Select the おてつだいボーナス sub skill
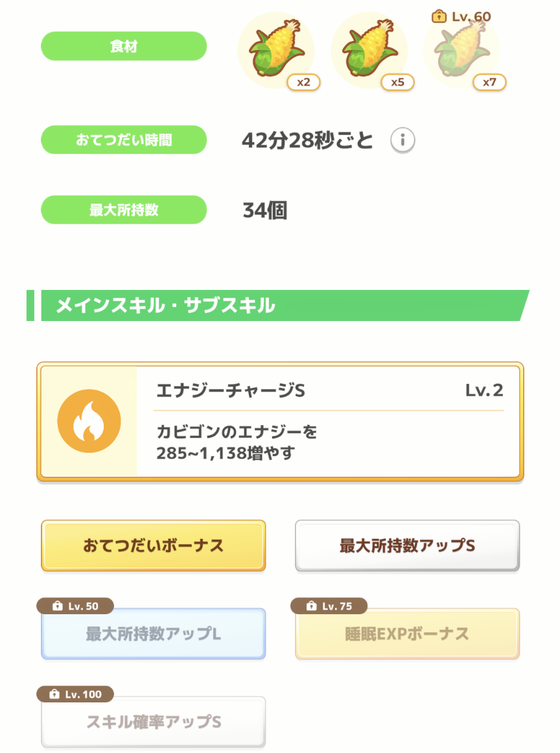 [154, 545]
